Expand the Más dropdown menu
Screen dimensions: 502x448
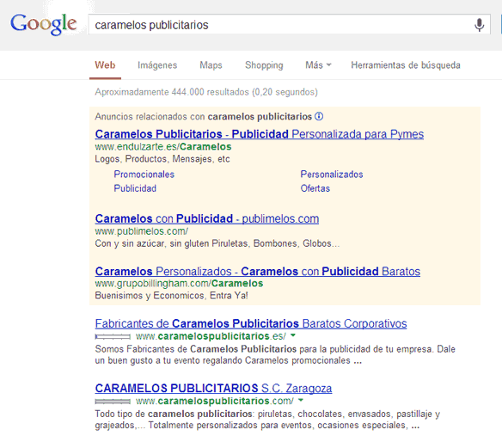[x=318, y=65]
